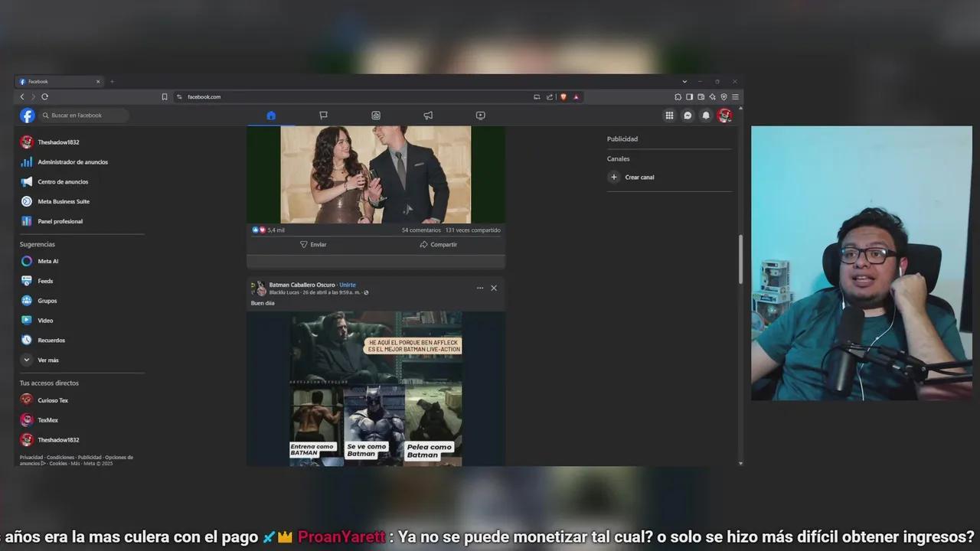Open the notifications bell icon
980x551 pixels.
pyautogui.click(x=706, y=116)
